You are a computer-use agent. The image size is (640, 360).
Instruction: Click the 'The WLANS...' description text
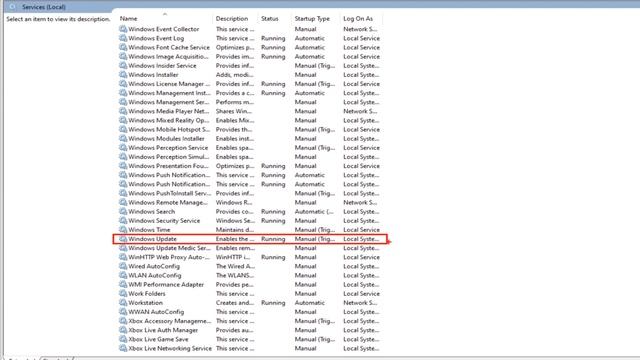(x=235, y=275)
